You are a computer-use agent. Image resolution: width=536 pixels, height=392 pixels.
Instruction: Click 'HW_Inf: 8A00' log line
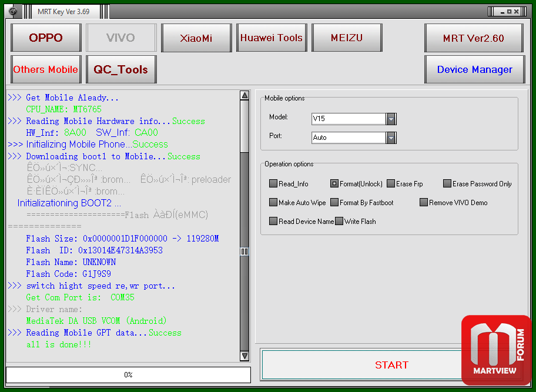click(x=56, y=133)
